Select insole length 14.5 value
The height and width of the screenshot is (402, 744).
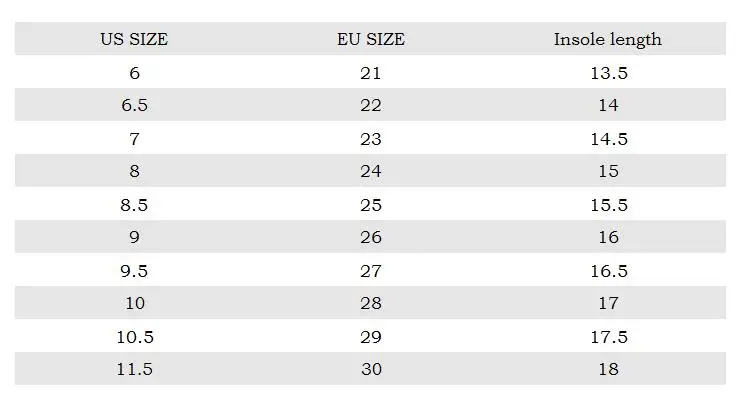tap(608, 139)
